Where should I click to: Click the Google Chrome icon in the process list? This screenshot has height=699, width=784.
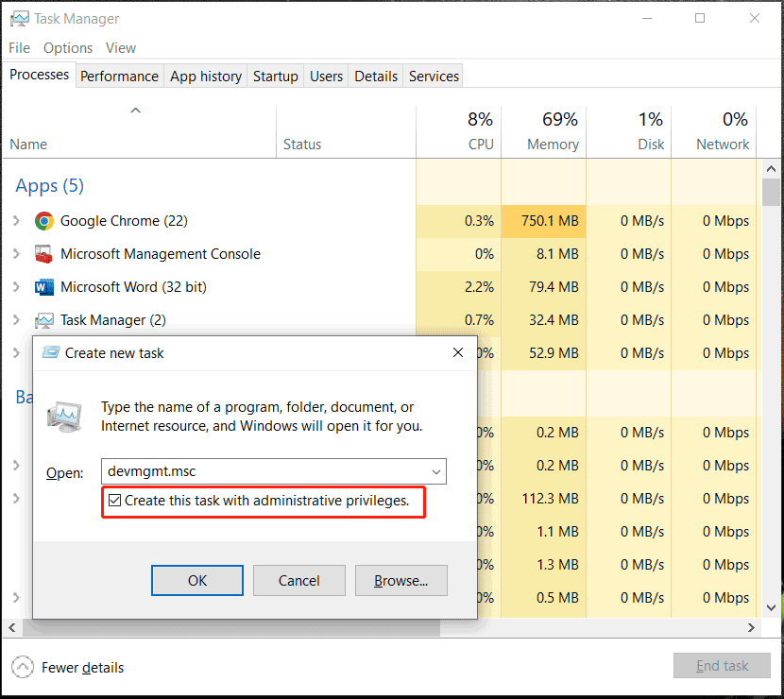(x=43, y=220)
